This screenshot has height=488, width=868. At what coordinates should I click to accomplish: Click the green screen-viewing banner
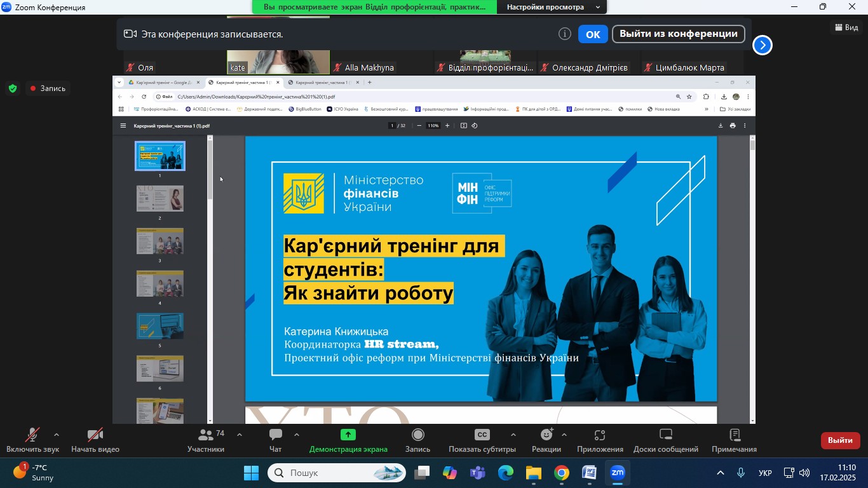[x=375, y=7]
